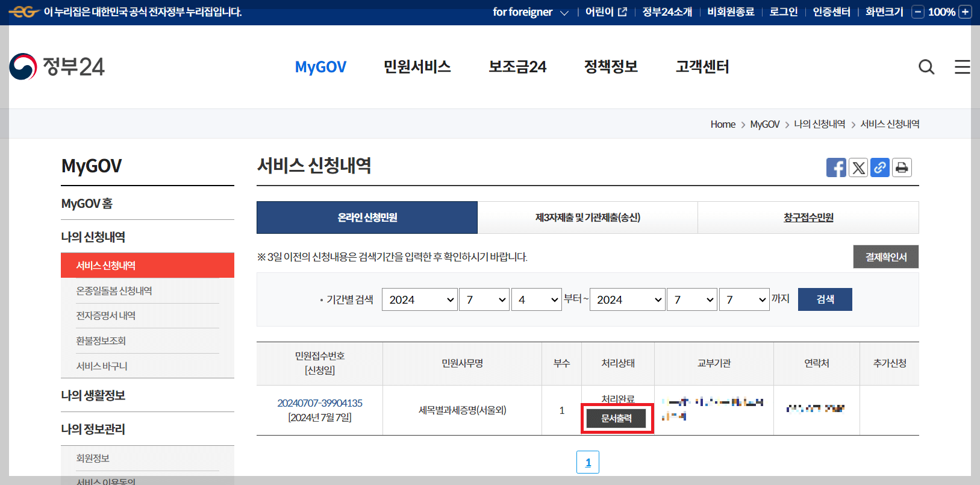This screenshot has width=980, height=485.
Task: Open 민원서비스 main menu
Action: coord(417,67)
